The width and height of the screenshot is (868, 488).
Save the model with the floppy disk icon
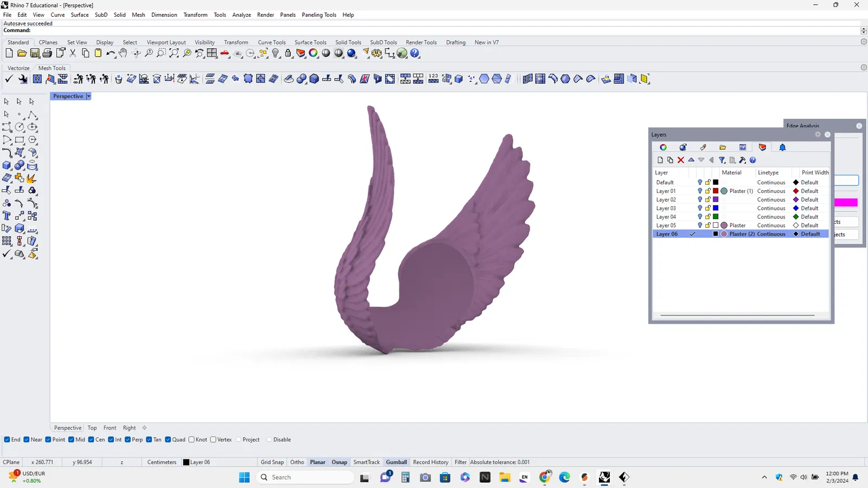(x=35, y=53)
